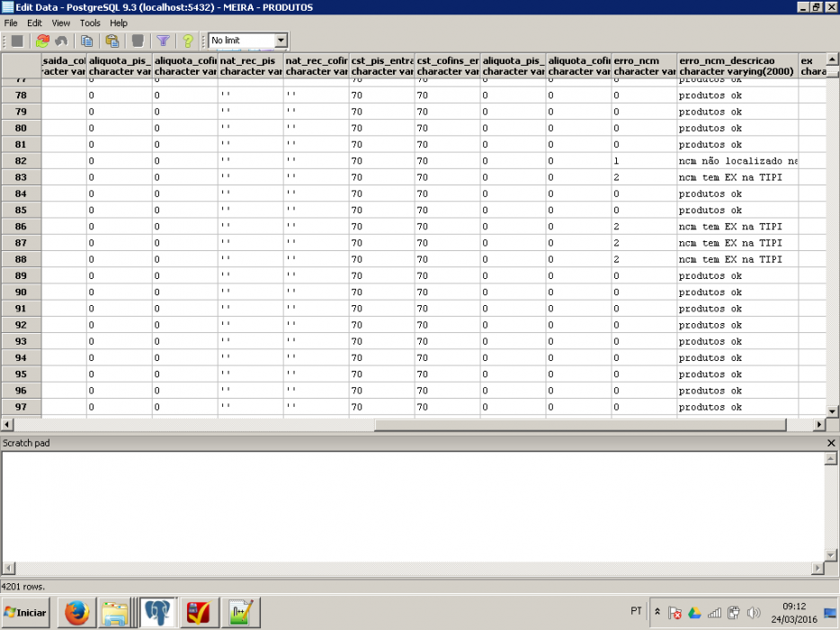Refresh the data grid
This screenshot has width=840, height=630.
[x=42, y=40]
